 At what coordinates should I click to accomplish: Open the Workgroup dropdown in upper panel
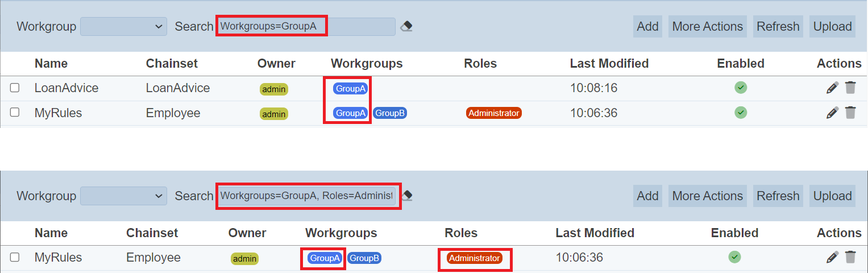tap(123, 26)
